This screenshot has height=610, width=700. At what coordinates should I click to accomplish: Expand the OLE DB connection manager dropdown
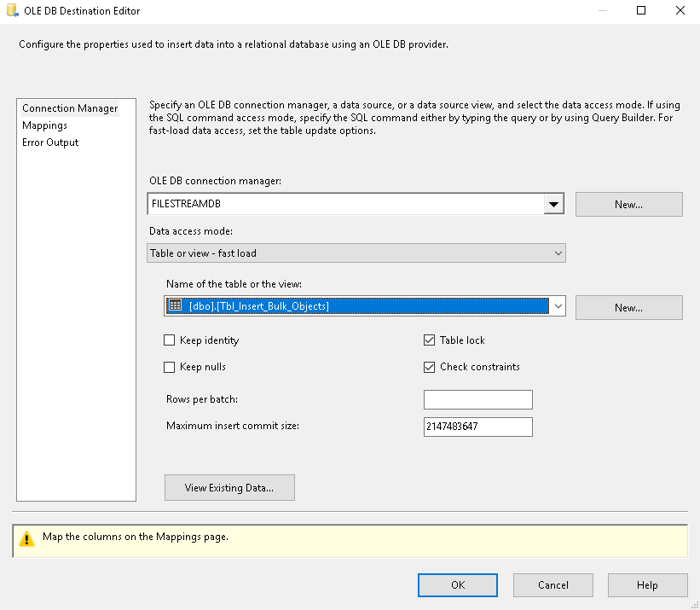coord(554,205)
